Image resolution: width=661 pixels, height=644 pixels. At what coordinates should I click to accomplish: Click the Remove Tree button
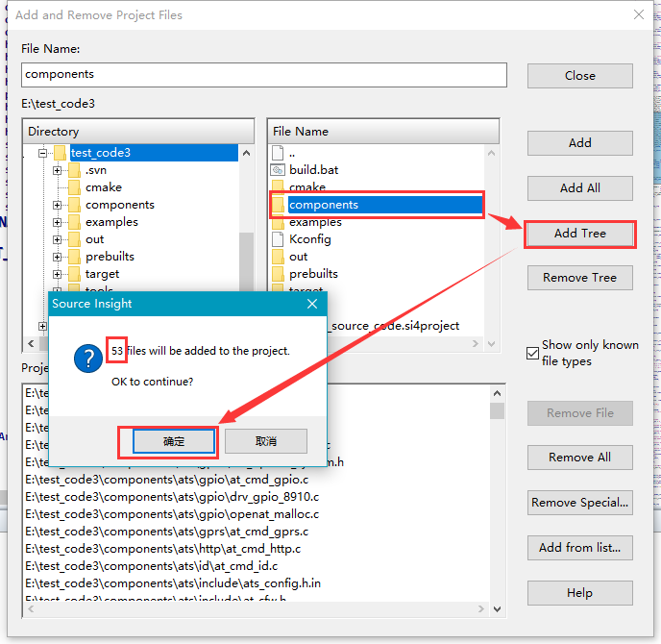[x=579, y=278]
